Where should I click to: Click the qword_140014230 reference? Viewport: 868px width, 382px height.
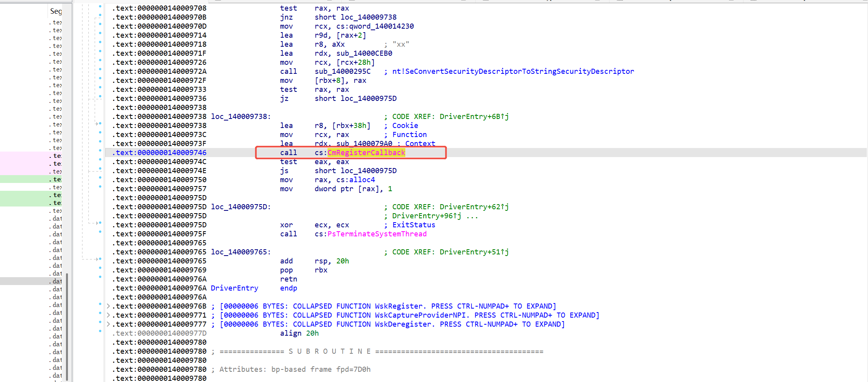tap(381, 26)
